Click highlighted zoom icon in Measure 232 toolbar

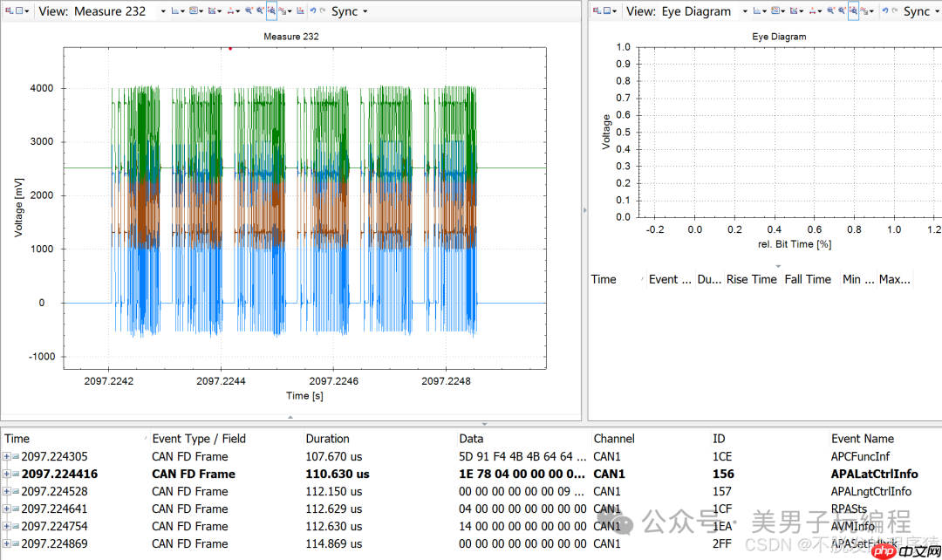coord(271,11)
